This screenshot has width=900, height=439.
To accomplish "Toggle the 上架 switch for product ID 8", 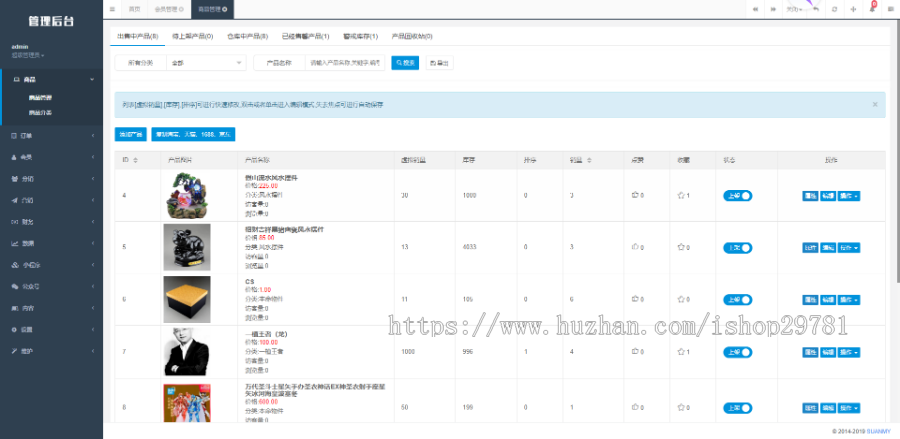I will point(738,408).
